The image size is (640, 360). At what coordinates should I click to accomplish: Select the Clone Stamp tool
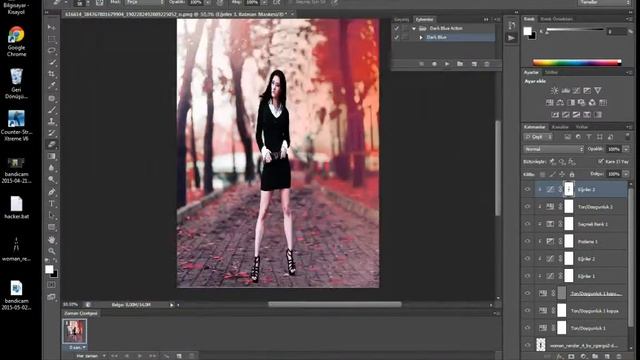(x=51, y=121)
